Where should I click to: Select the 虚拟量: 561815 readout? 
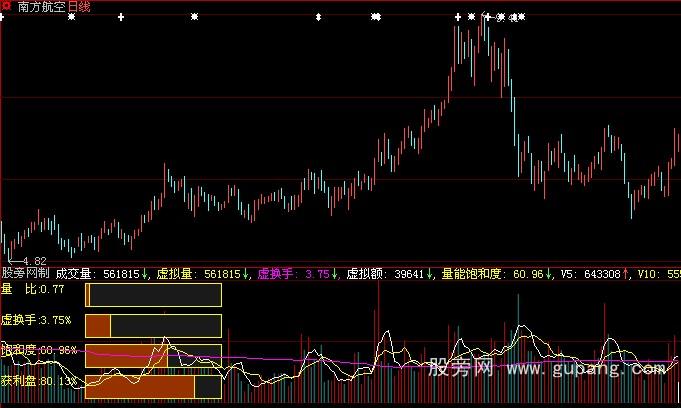198,274
